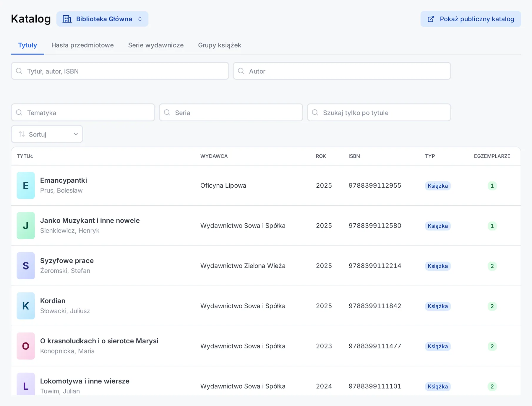Image resolution: width=532 pixels, height=406 pixels.
Task: Click the sort arrows icon in Sortuj
Action: pyautogui.click(x=22, y=134)
